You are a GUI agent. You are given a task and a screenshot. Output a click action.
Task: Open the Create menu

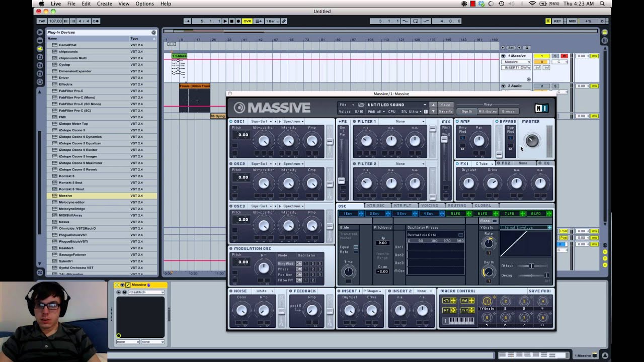(x=105, y=4)
